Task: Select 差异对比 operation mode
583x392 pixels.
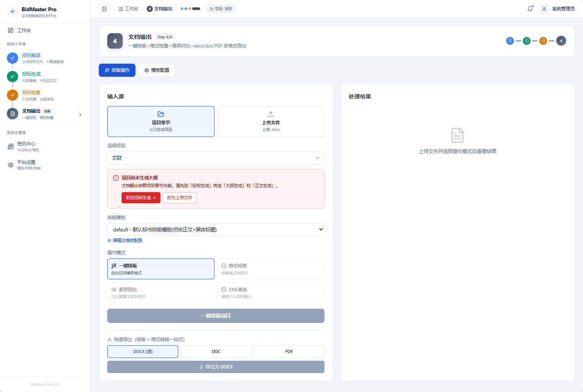Action: 161,293
